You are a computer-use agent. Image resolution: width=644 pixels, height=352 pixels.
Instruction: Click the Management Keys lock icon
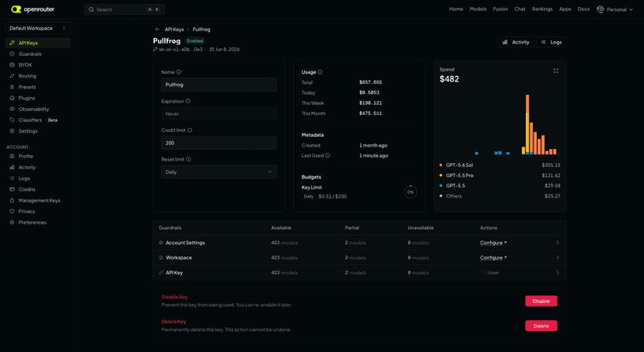coord(12,200)
